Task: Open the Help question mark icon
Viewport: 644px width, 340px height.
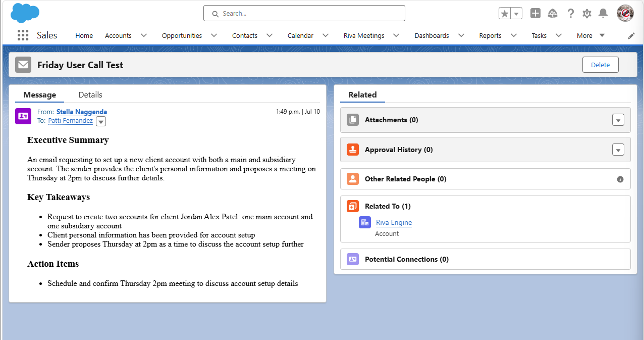Action: click(570, 14)
